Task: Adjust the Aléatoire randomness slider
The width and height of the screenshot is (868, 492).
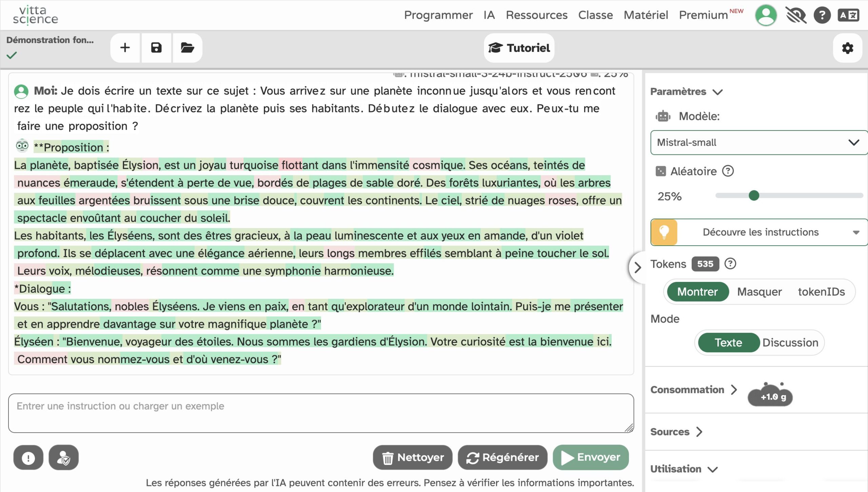Action: [754, 196]
